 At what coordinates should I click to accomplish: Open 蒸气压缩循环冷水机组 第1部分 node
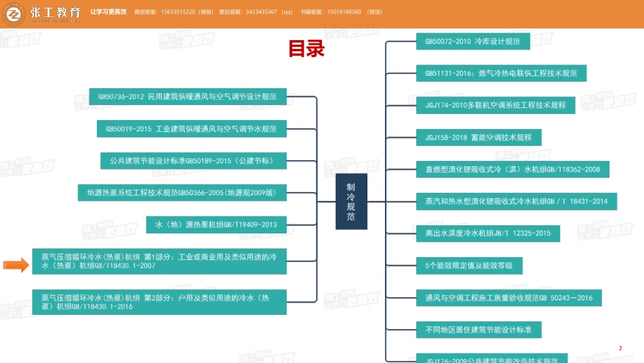pos(159,261)
